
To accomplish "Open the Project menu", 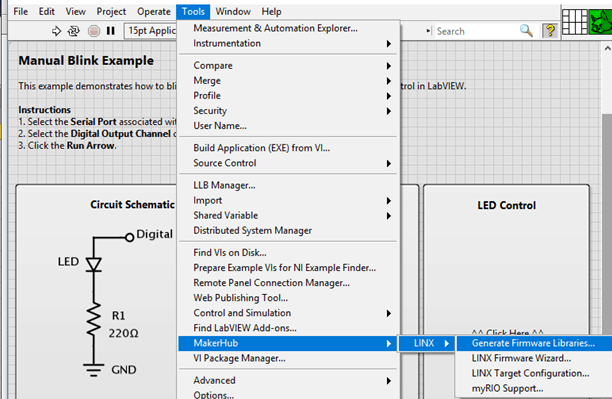I will point(111,12).
